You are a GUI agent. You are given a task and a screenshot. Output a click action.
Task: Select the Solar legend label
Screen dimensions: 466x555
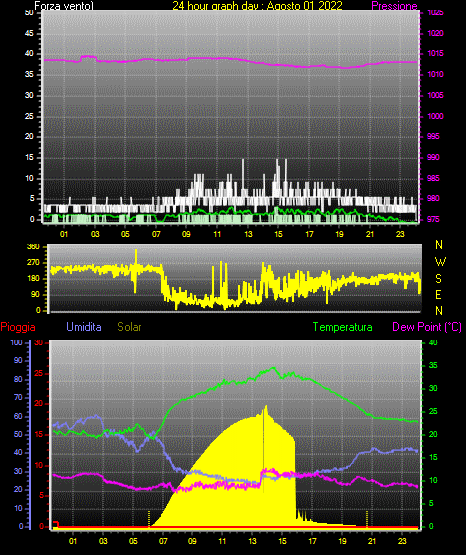pyautogui.click(x=130, y=327)
